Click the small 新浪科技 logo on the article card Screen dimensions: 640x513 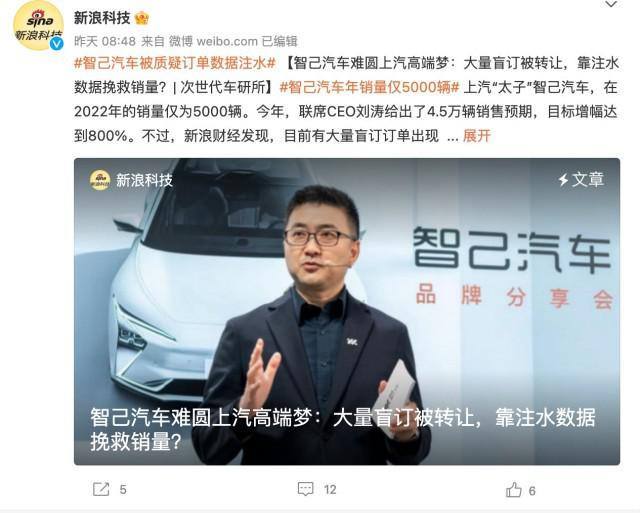(100, 180)
